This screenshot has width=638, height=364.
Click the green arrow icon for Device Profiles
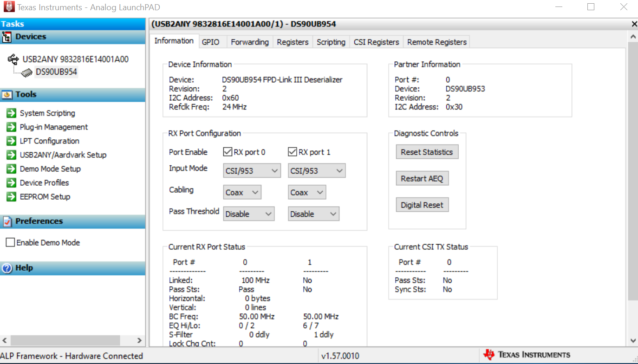(x=12, y=183)
